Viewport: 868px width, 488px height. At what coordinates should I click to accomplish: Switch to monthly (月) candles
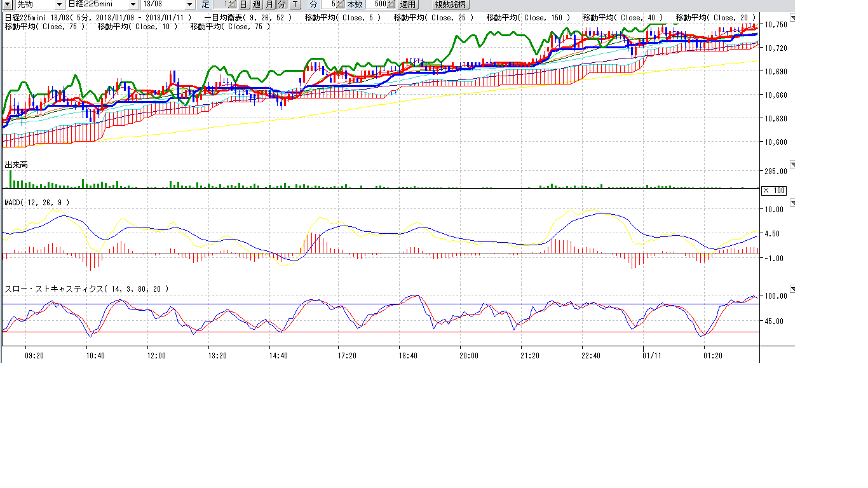(x=271, y=4)
